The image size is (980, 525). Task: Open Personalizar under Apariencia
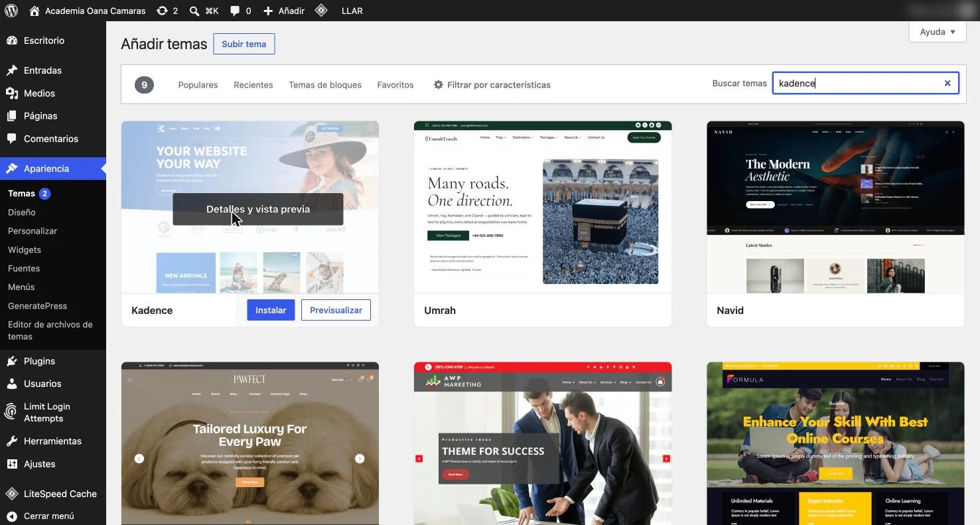[33, 231]
